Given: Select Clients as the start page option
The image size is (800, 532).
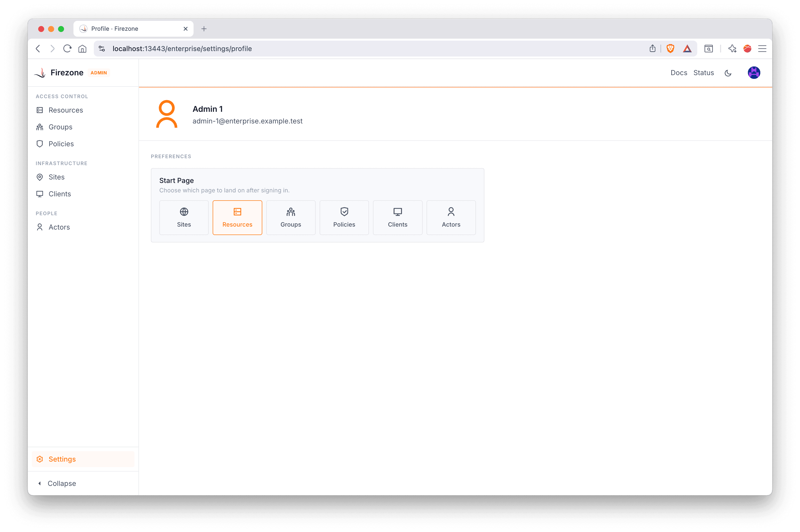Looking at the screenshot, I should (397, 217).
